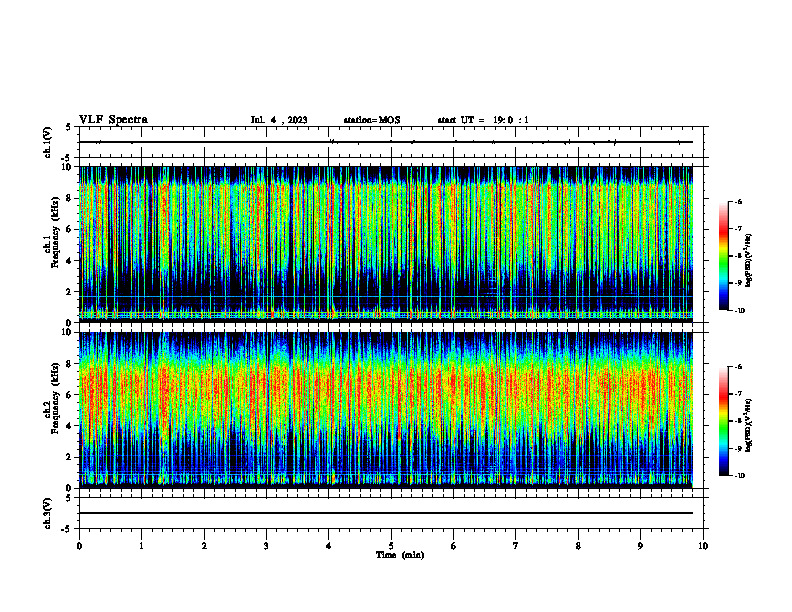
Task: Click the "-10" label on ch.2 colorbar
Action: (739, 476)
